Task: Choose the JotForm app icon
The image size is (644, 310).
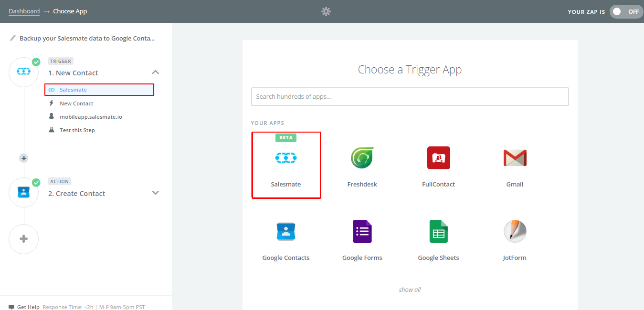Action: [515, 231]
